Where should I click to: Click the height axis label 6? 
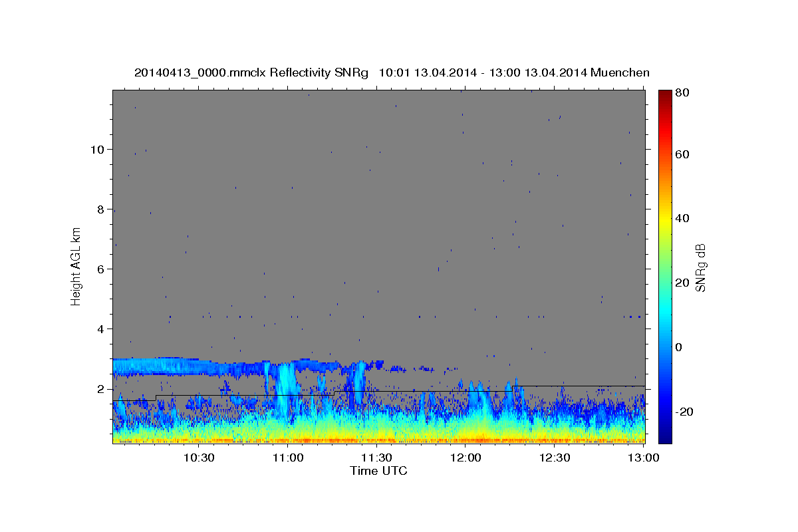[101, 269]
